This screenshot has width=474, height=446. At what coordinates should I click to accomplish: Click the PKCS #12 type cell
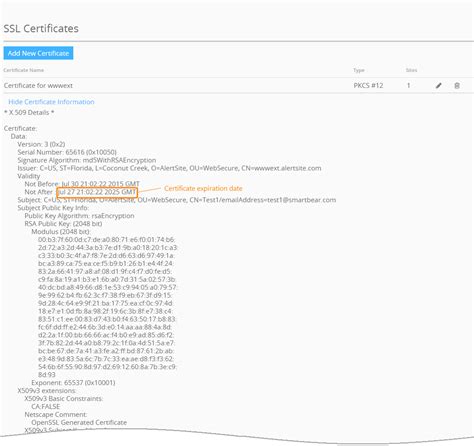coord(368,85)
